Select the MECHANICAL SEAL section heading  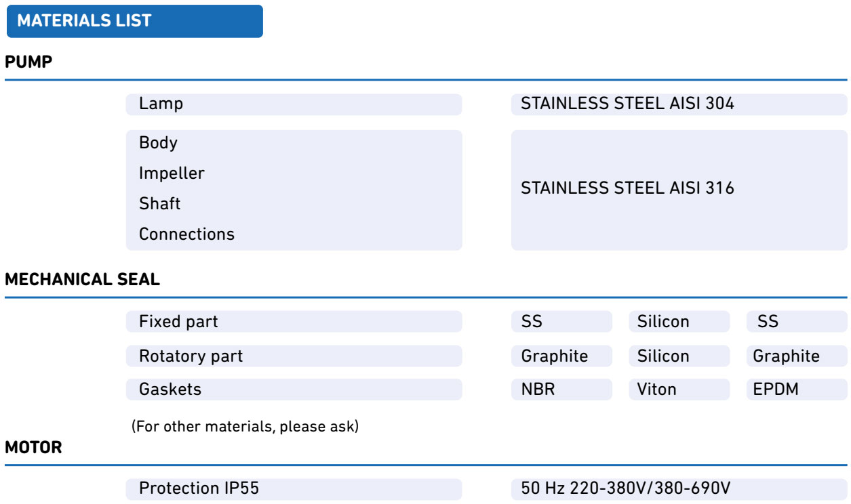(x=83, y=280)
